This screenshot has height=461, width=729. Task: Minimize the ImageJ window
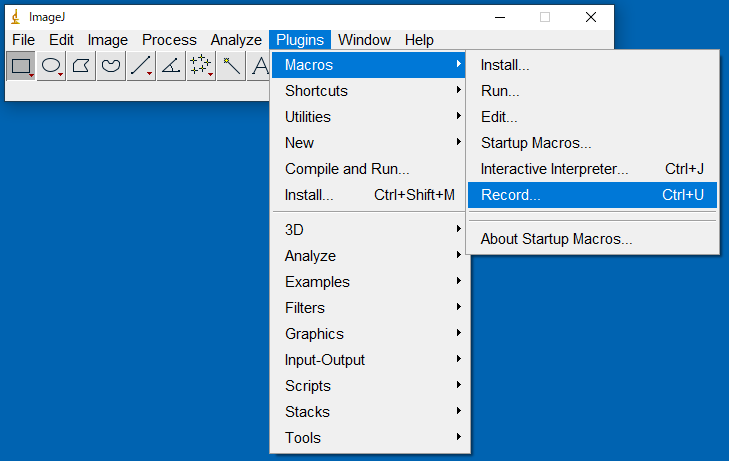[500, 17]
